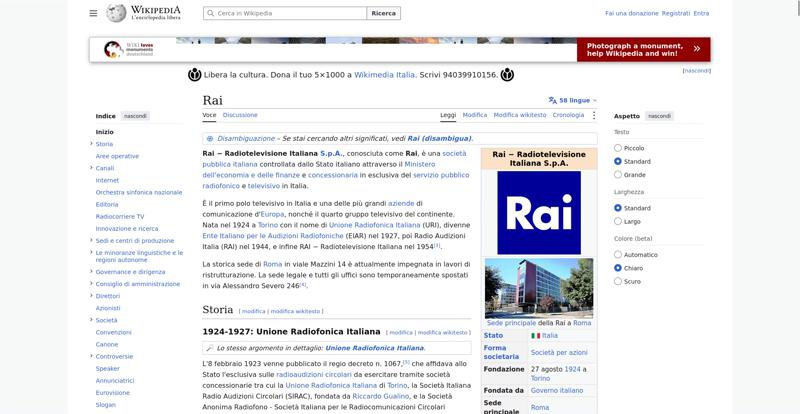Select Standard text size

tap(618, 161)
